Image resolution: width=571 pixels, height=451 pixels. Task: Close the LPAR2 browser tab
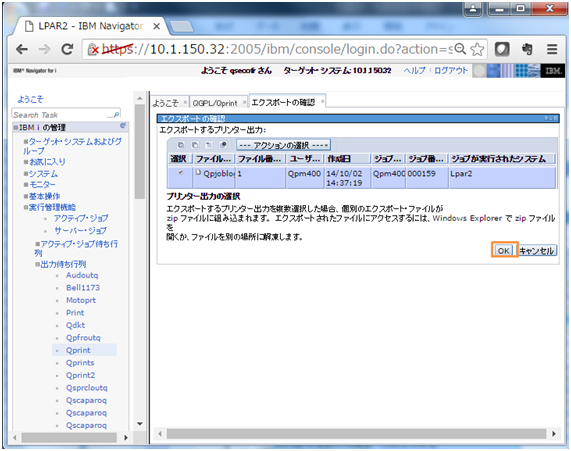pos(156,27)
